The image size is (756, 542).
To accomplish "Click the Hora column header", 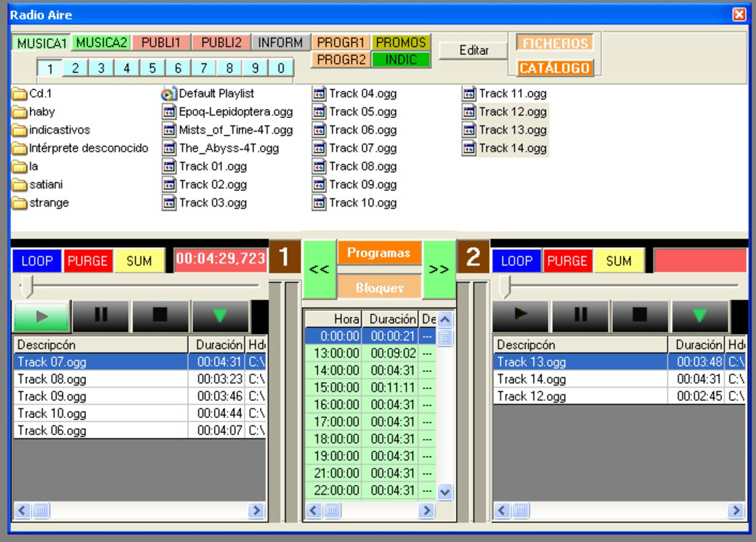I will click(334, 319).
